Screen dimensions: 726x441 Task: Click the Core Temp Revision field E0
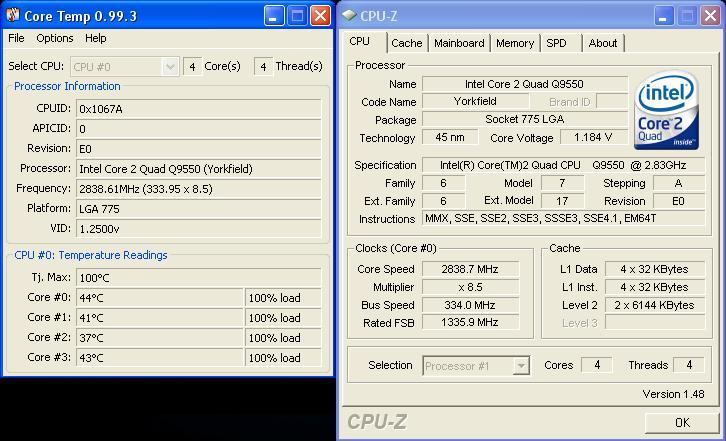tap(199, 149)
